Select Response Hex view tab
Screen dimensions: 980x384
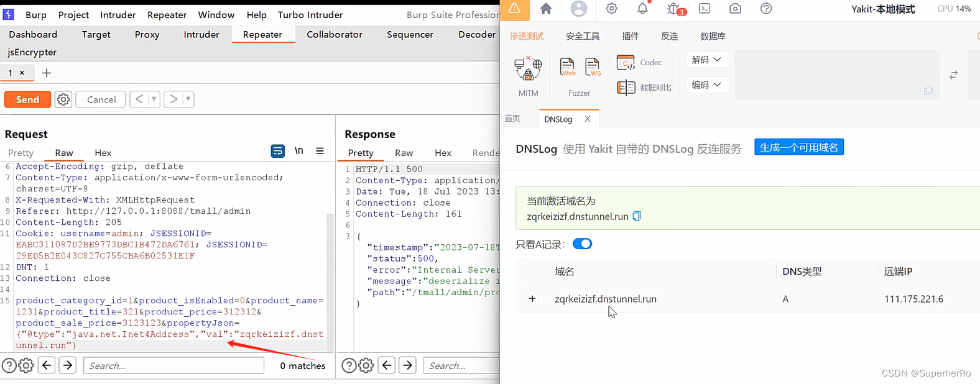click(x=443, y=153)
